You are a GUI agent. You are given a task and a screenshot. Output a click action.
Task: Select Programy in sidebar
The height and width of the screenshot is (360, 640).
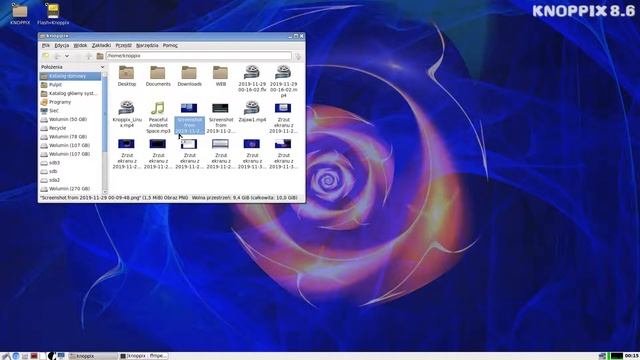point(70,102)
